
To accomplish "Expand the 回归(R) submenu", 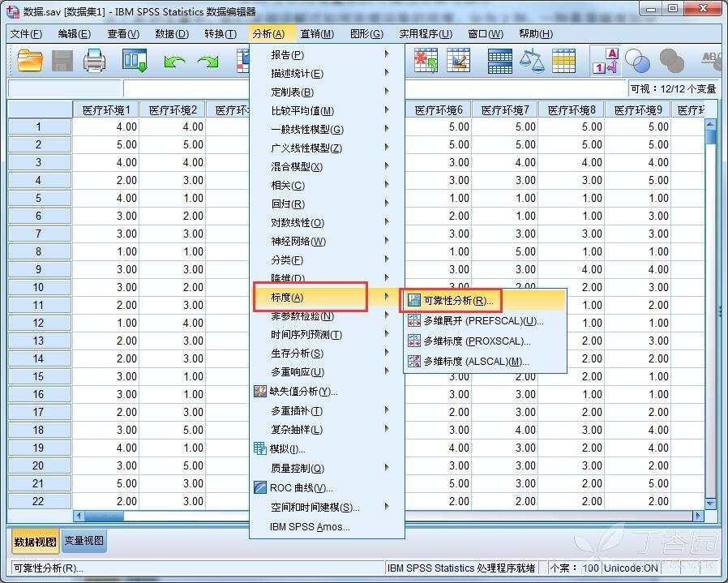I will [328, 204].
